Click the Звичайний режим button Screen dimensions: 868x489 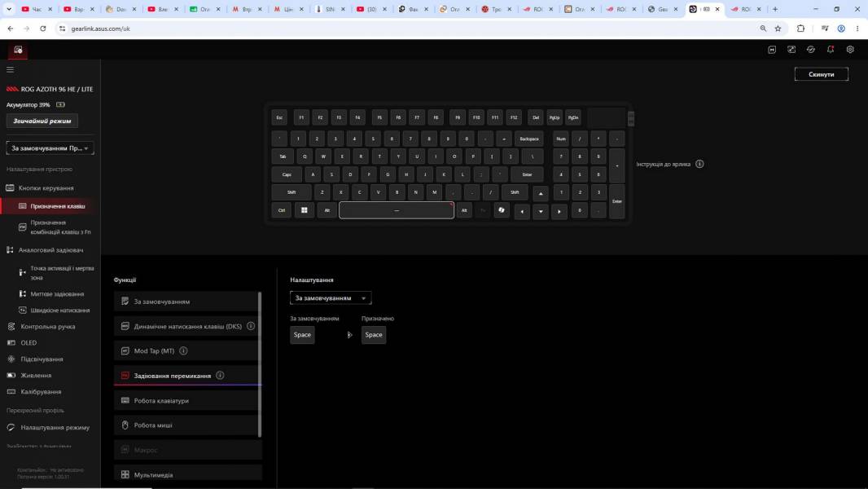click(x=42, y=121)
